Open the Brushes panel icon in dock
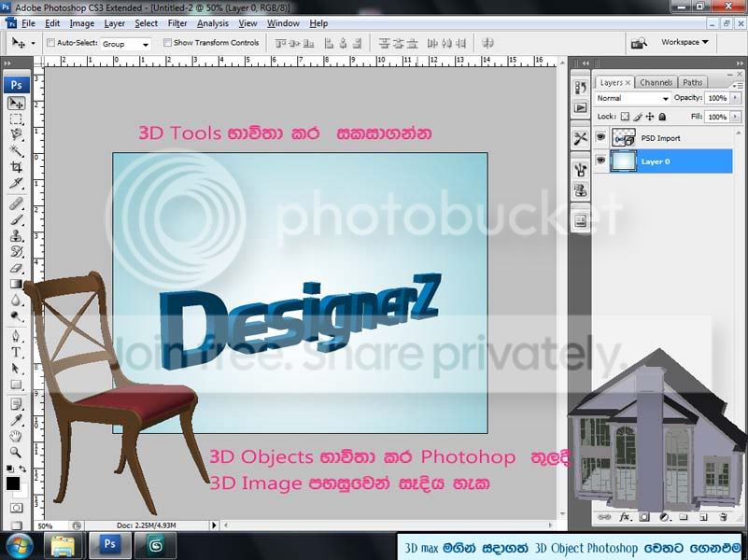This screenshot has height=560, width=748. 581,169
